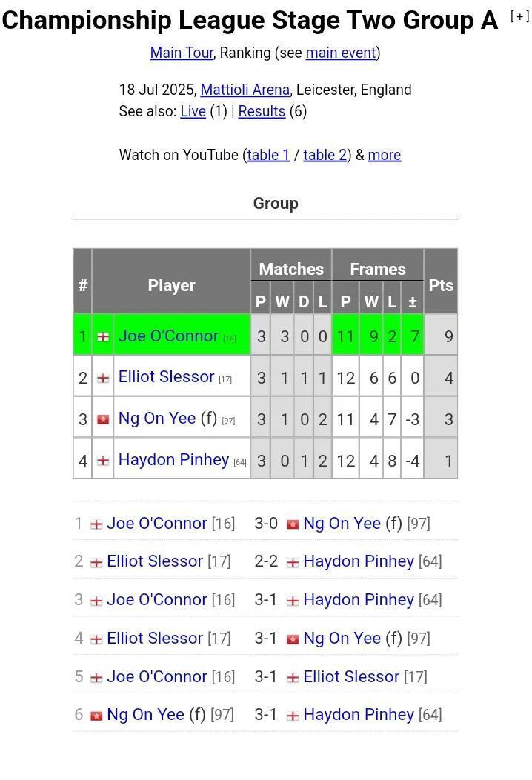Follow the Mattioli Arena link
The height and width of the screenshot is (780, 532).
(x=245, y=90)
